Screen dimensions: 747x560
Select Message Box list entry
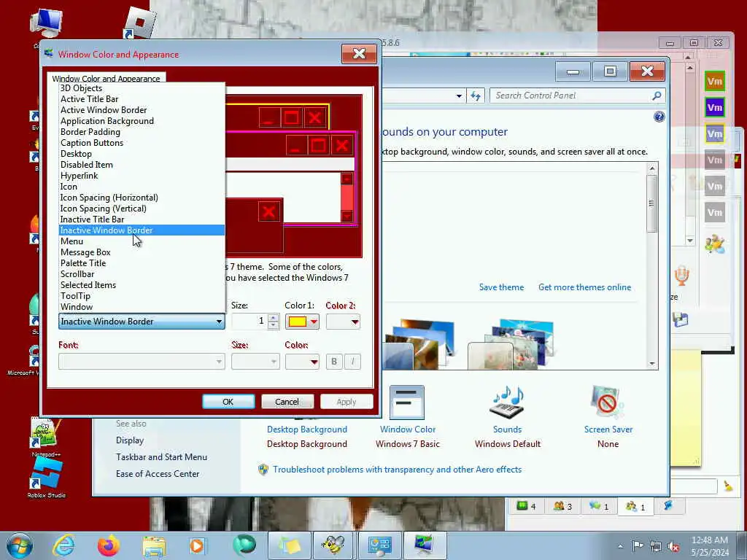pos(142,252)
